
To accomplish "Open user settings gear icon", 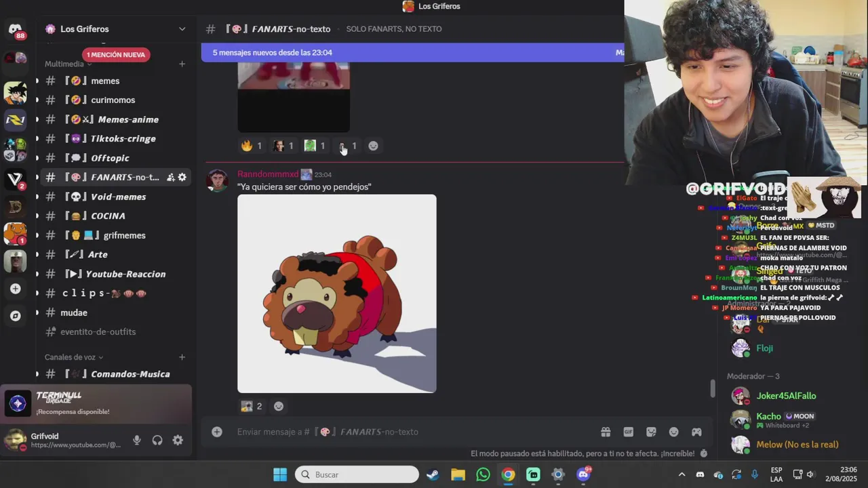I will coord(178,440).
